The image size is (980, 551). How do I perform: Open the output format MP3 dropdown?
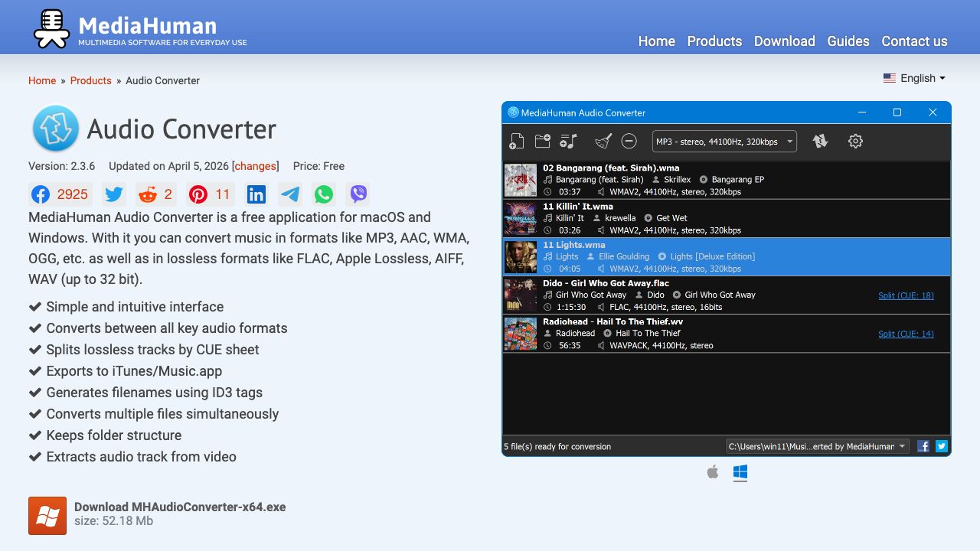(x=724, y=142)
